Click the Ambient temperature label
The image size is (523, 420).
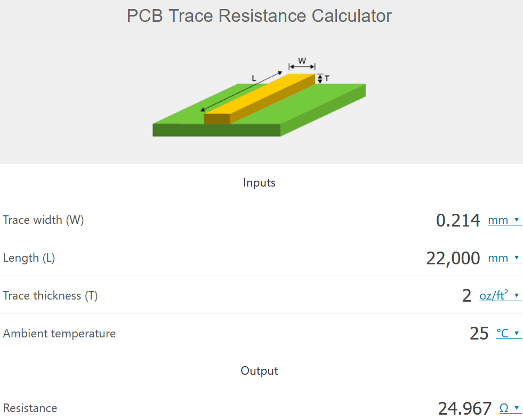coord(59,333)
